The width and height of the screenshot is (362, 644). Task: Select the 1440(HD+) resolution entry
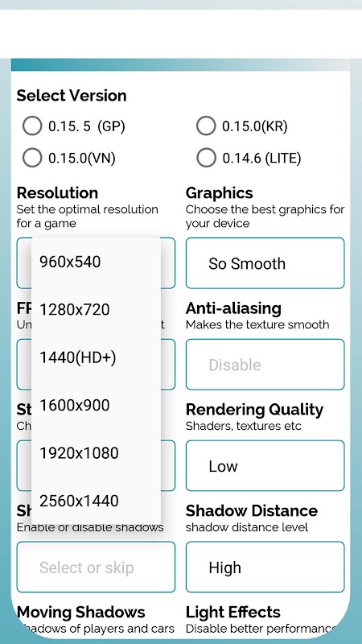click(x=96, y=357)
